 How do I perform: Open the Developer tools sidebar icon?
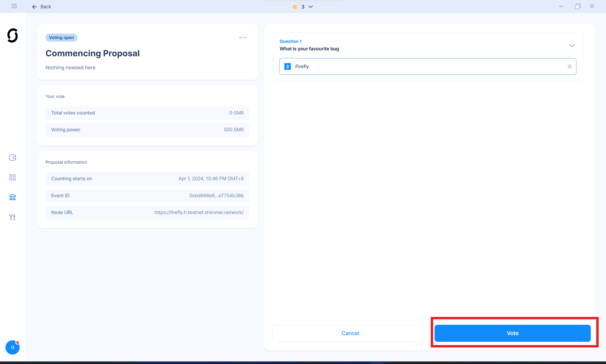pyautogui.click(x=13, y=217)
